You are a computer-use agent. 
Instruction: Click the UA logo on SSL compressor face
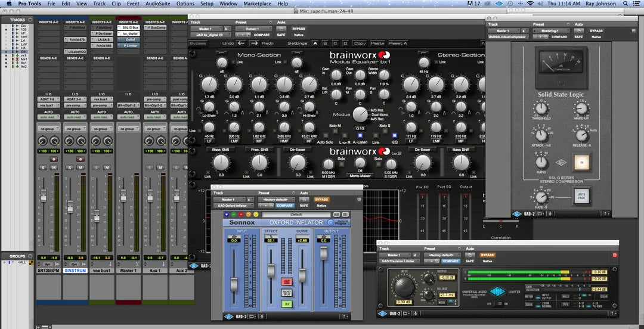pos(562,162)
